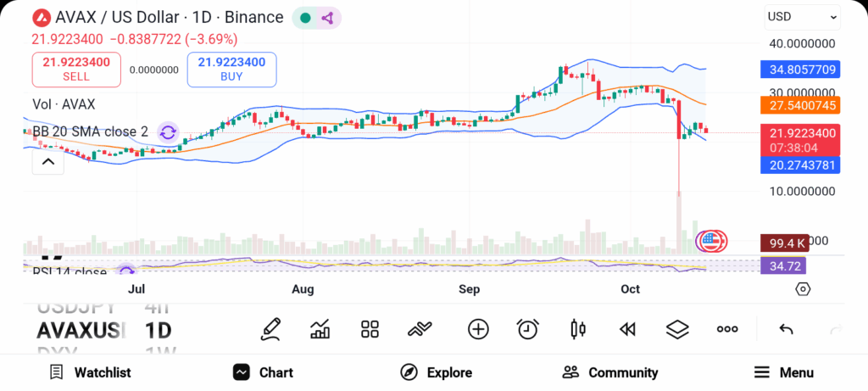Toggle the US flag events marker
The image size is (868, 391).
tap(712, 242)
